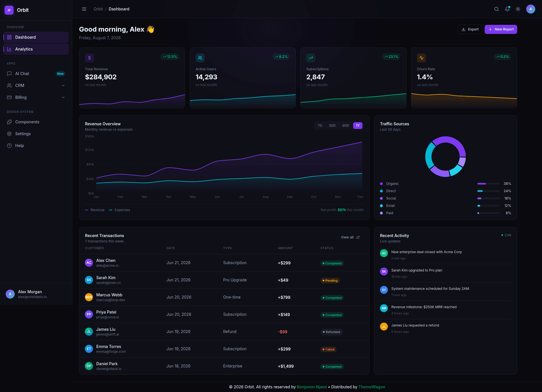542x392 pixels.
Task: Open the Benjamin Njami footer link
Action: pyautogui.click(x=312, y=387)
